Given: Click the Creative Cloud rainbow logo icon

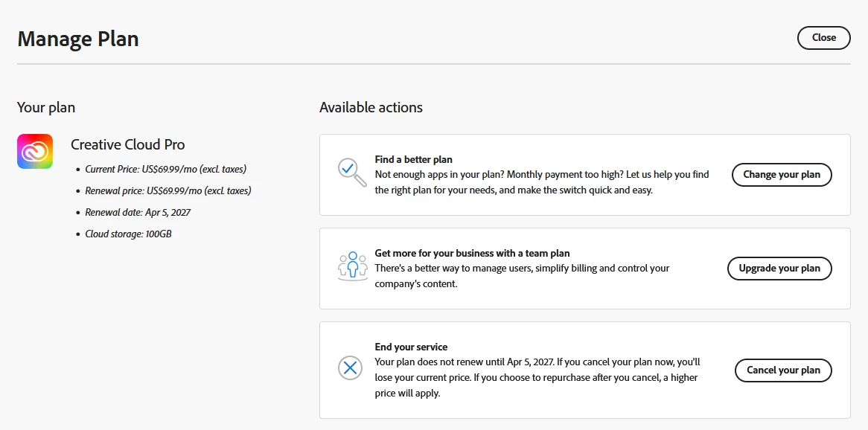Looking at the screenshot, I should [x=35, y=151].
